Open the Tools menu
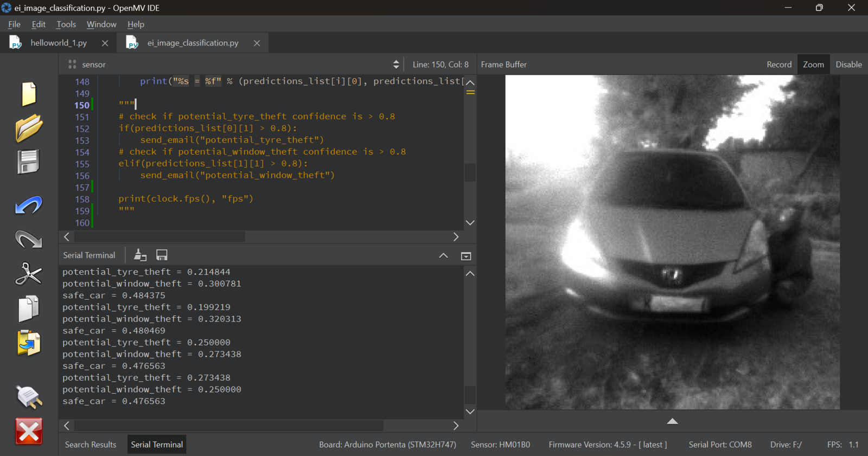This screenshot has width=868, height=456. click(x=66, y=24)
